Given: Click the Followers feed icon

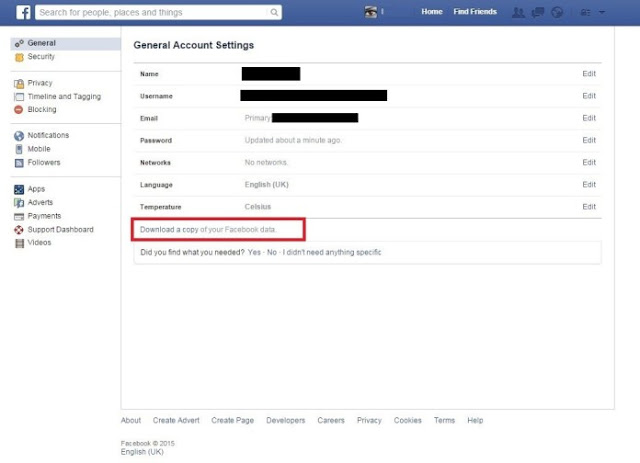Looking at the screenshot, I should (x=19, y=163).
